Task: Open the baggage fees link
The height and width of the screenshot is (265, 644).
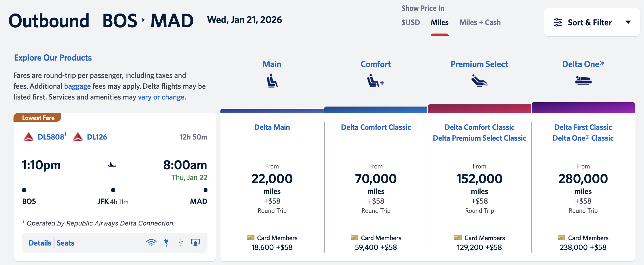Action: coord(77,86)
